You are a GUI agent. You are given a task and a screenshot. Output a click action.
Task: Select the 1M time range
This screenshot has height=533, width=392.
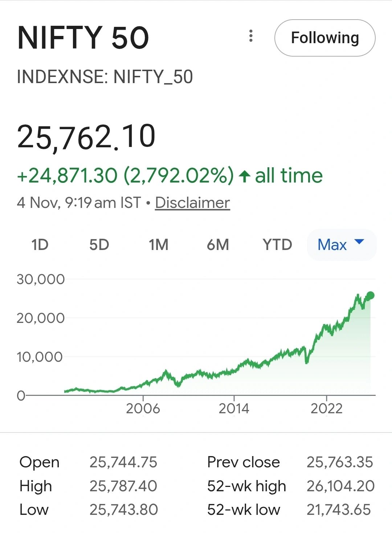159,245
